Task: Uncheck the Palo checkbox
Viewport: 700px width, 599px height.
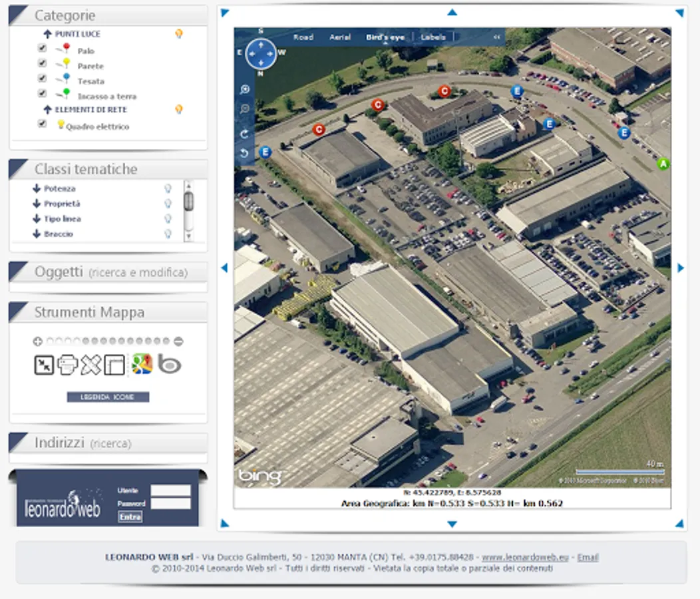Action: pos(42,48)
